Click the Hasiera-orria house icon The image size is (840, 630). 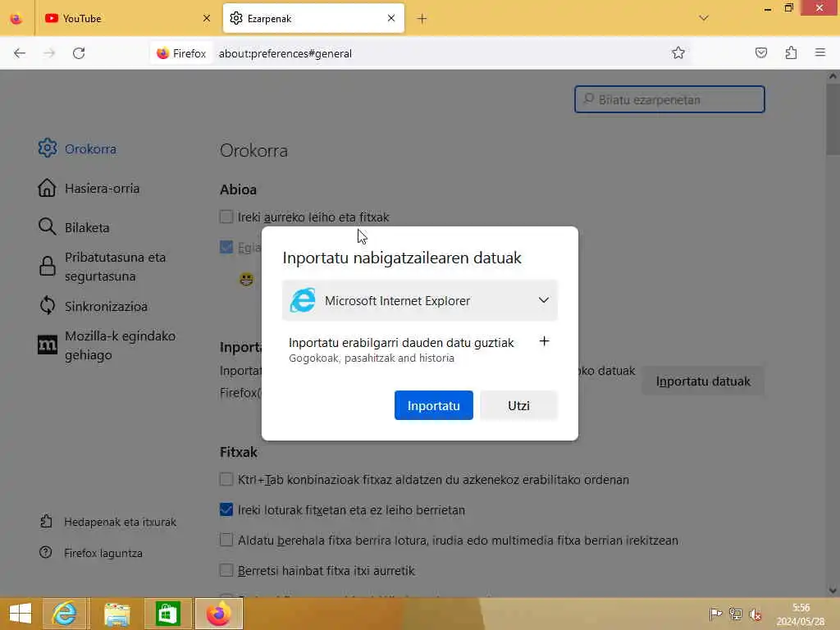pos(47,188)
